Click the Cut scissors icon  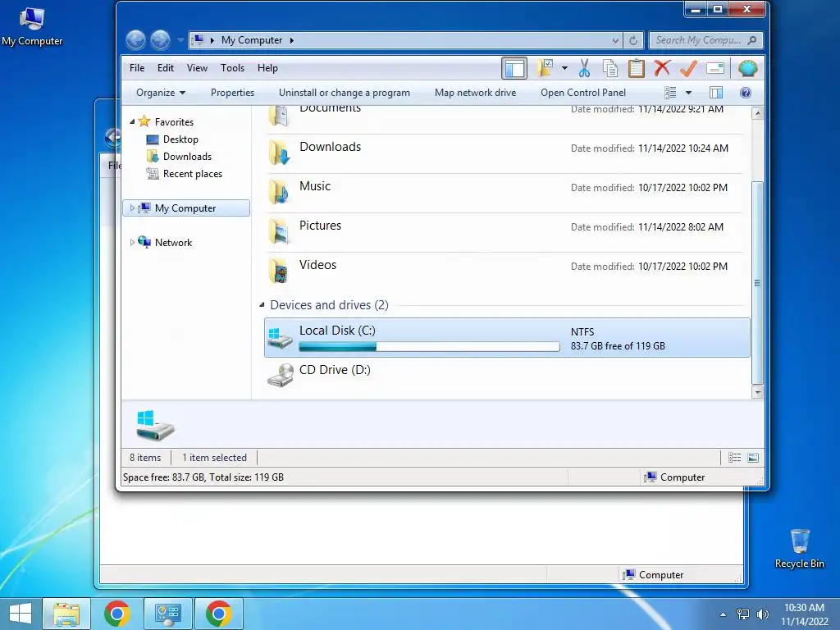584,68
